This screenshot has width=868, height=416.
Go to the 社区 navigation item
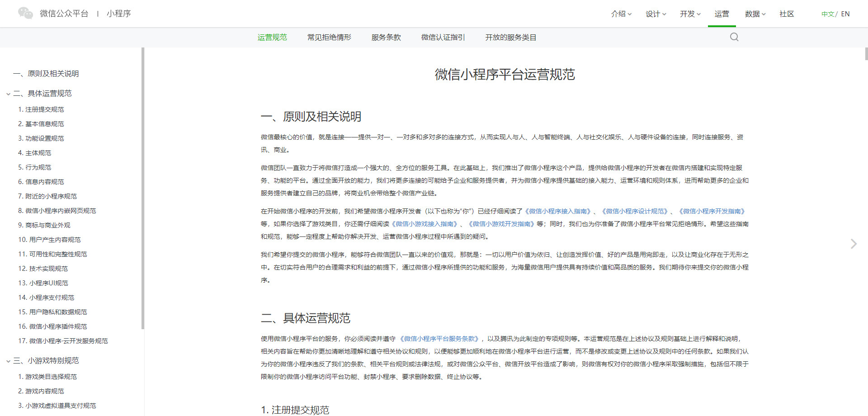coord(787,14)
